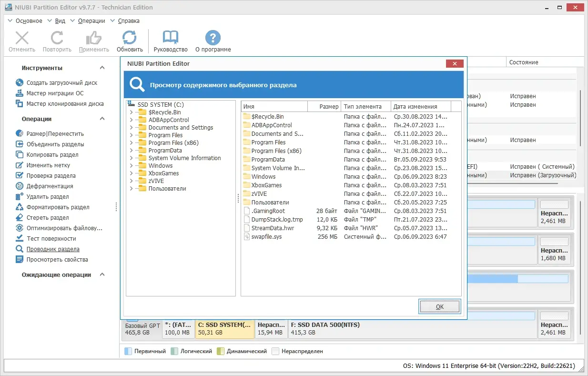Click the Просмотреть свойства icon
588x376 pixels.
point(20,259)
